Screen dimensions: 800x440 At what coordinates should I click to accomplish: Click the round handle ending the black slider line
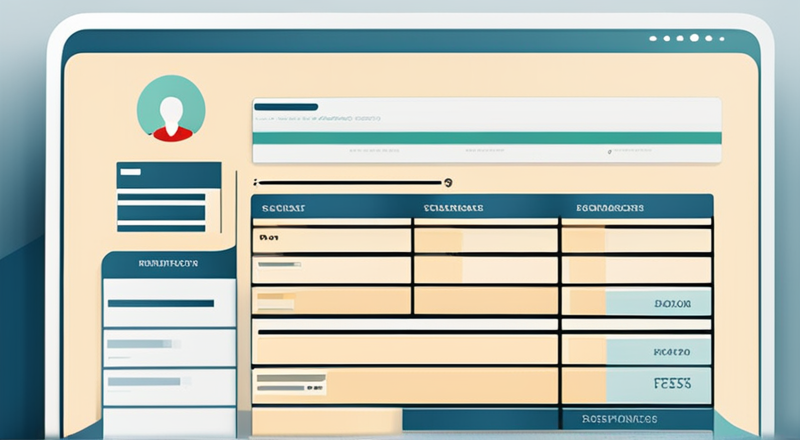pyautogui.click(x=448, y=182)
